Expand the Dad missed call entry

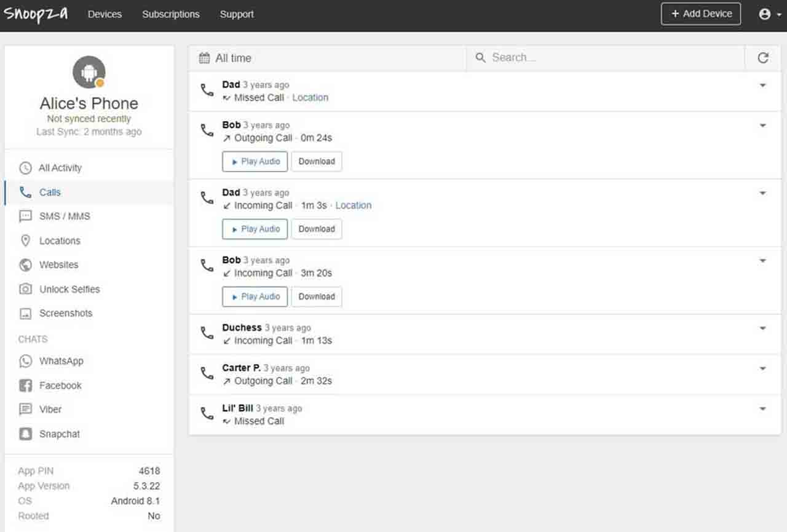762,85
